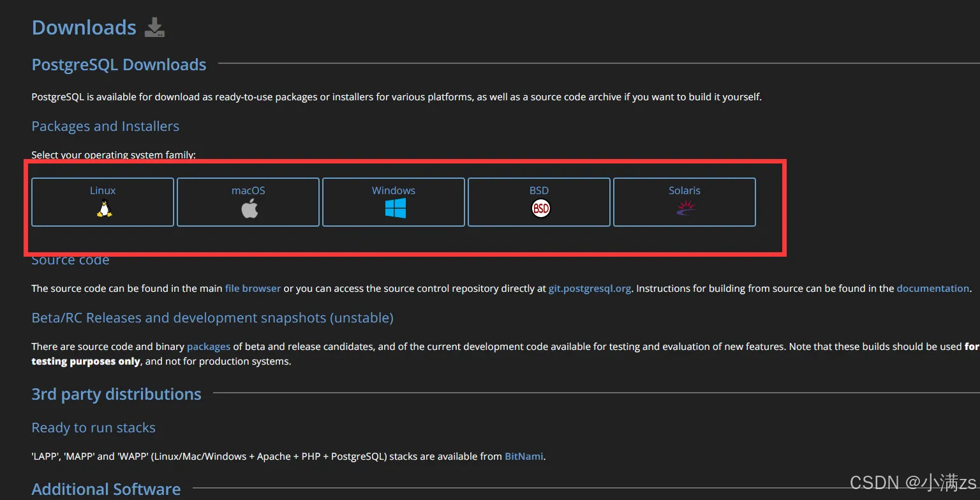980x500 pixels.
Task: Choose the BSD operating system label
Action: pos(539,190)
